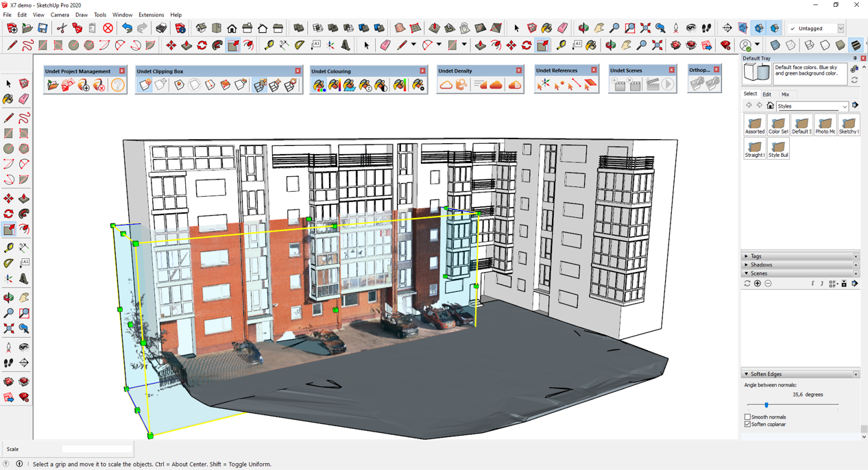Expand the Shadows panel
The height and width of the screenshot is (470, 868).
click(x=761, y=264)
